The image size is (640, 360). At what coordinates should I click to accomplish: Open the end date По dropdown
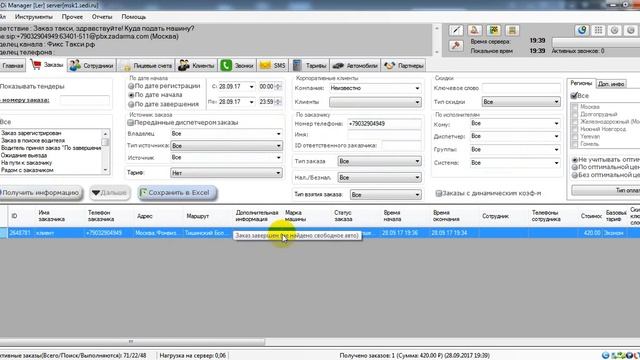coord(251,102)
